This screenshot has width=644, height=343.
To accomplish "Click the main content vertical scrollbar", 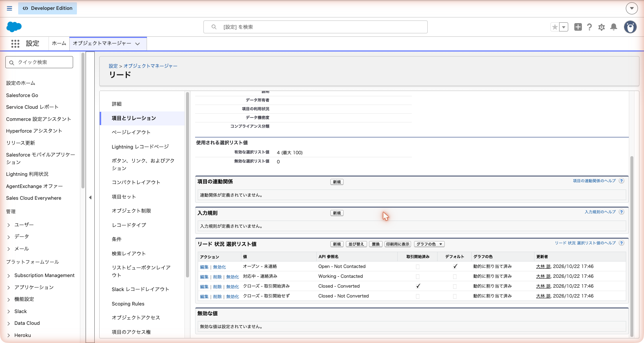I will 631,246.
